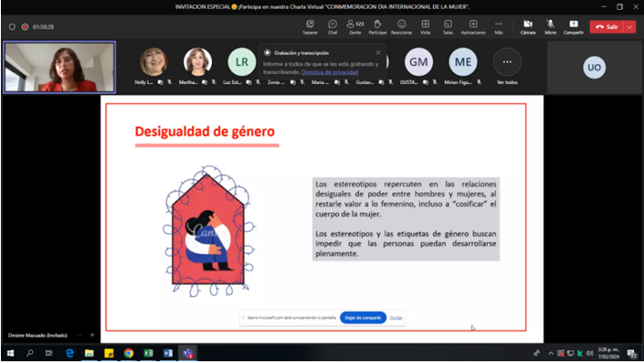Expand the Salir dropdown arrow
This screenshot has height=363, width=644.
click(x=630, y=27)
